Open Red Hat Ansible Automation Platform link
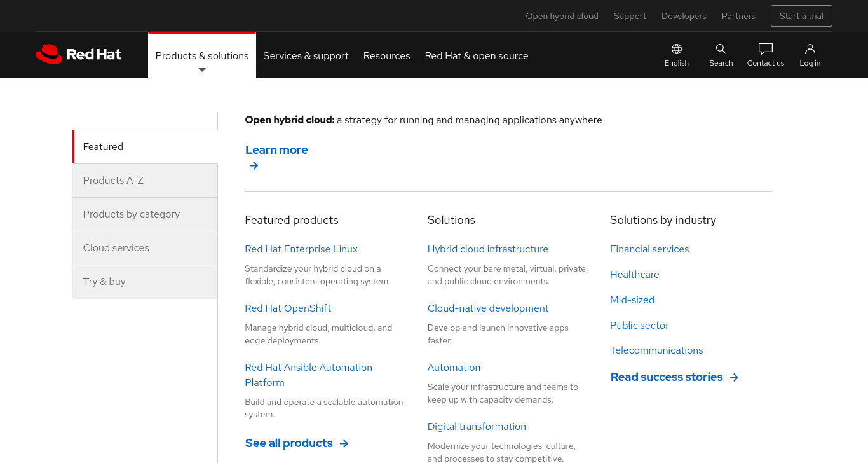The width and height of the screenshot is (868, 463). 308,375
